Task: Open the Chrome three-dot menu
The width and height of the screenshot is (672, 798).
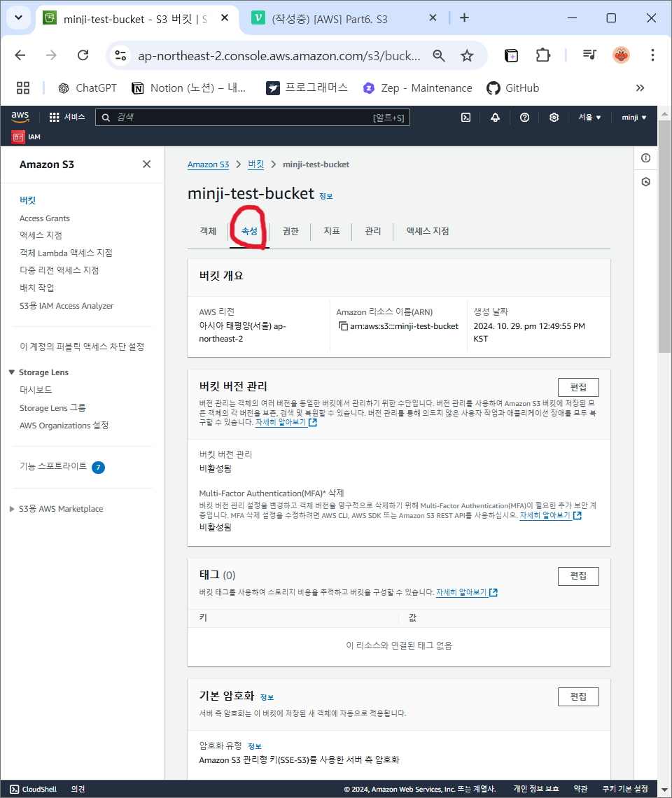Action: point(652,55)
